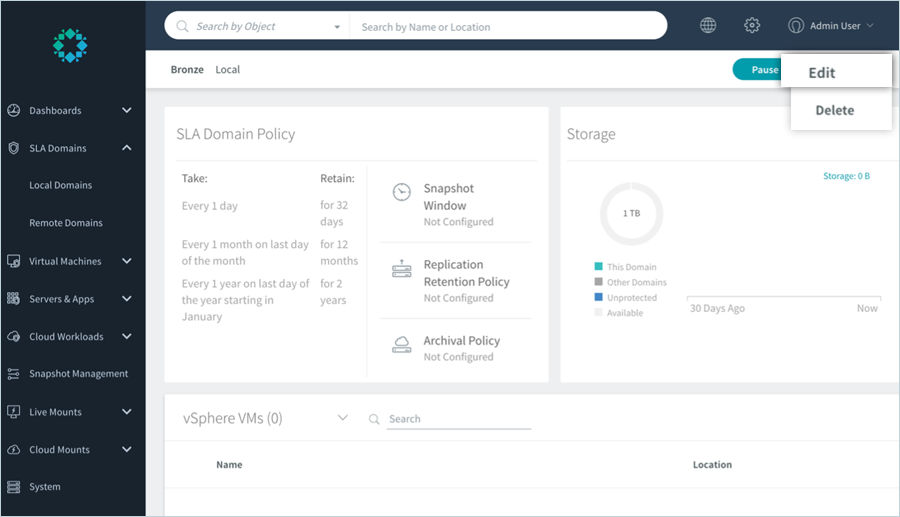Click the Location column header
The width and height of the screenshot is (900, 517).
click(x=712, y=465)
